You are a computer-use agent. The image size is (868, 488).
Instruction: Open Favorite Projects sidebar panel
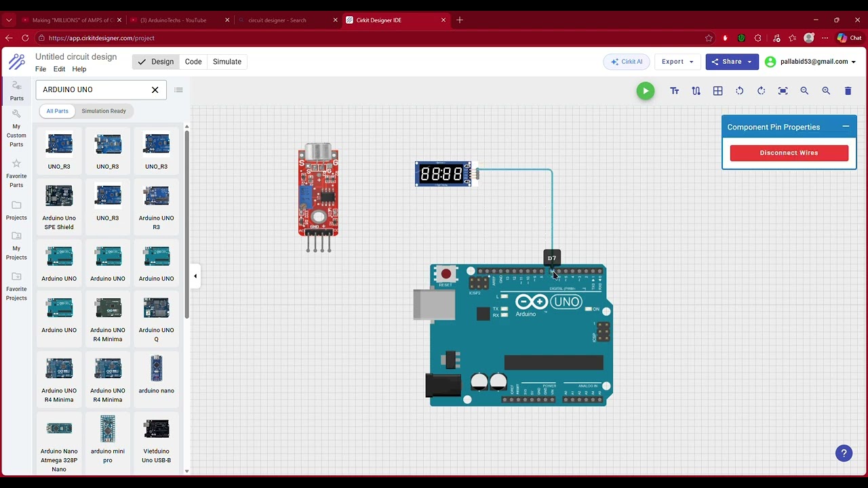coord(16,287)
